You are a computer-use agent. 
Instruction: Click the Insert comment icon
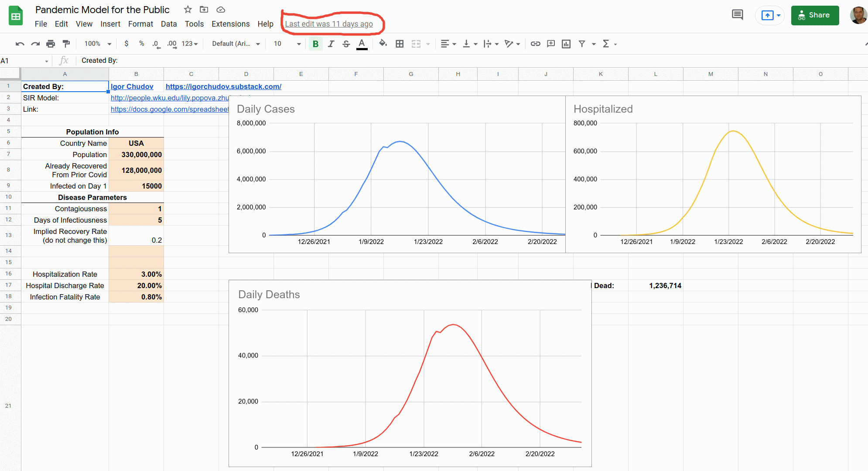551,44
